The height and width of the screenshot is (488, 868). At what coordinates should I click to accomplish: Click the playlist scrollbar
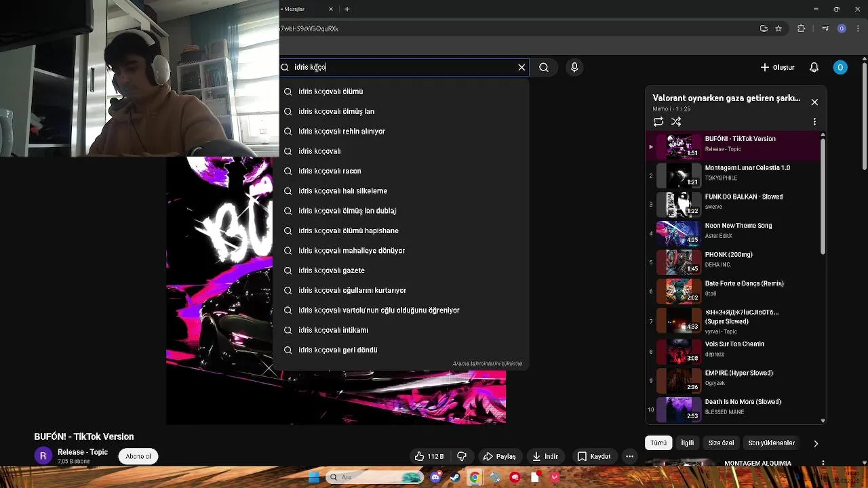pyautogui.click(x=823, y=197)
